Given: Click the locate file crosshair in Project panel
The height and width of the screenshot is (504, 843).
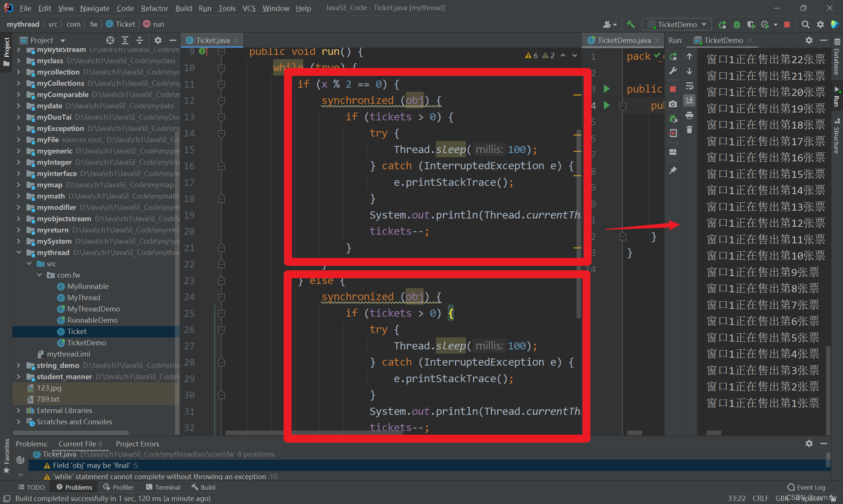Looking at the screenshot, I should click(x=110, y=40).
